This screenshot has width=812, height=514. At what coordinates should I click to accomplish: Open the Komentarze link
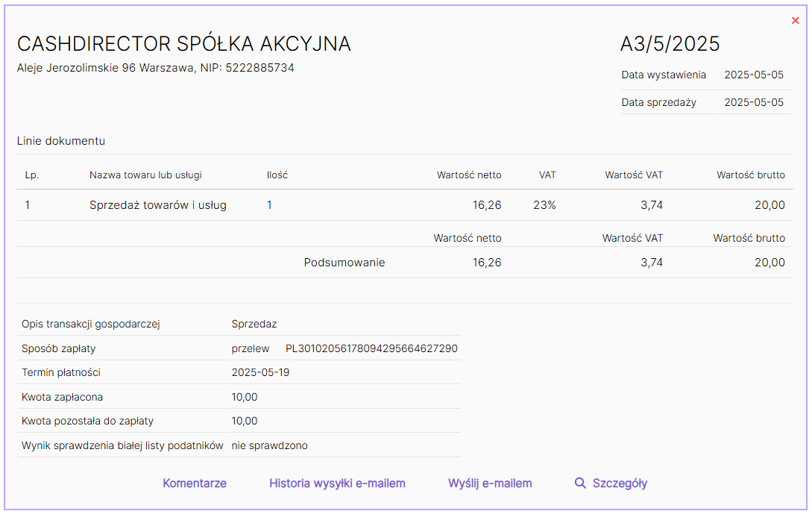[195, 483]
